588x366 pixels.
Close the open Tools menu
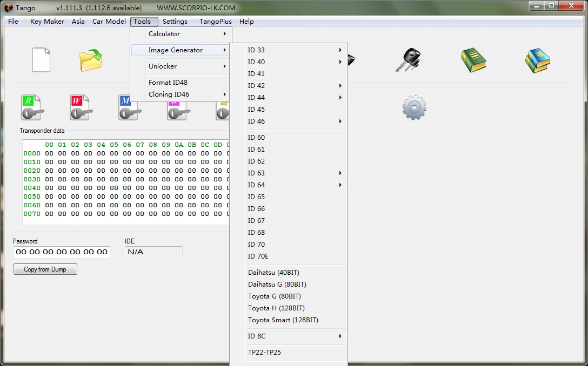(x=144, y=22)
